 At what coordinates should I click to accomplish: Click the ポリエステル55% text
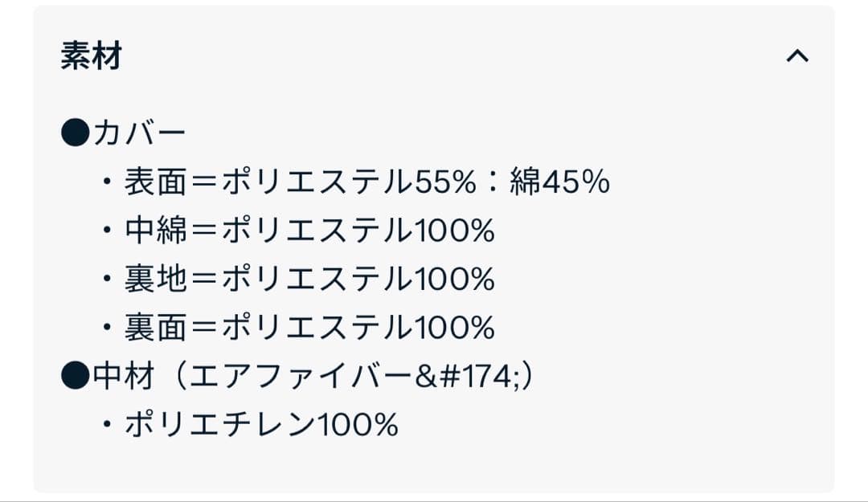click(x=349, y=183)
